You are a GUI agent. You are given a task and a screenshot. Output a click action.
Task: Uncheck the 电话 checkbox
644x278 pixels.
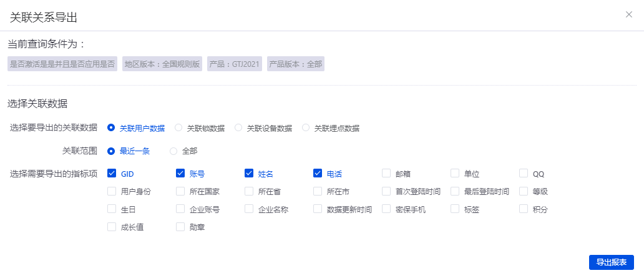[318, 173]
